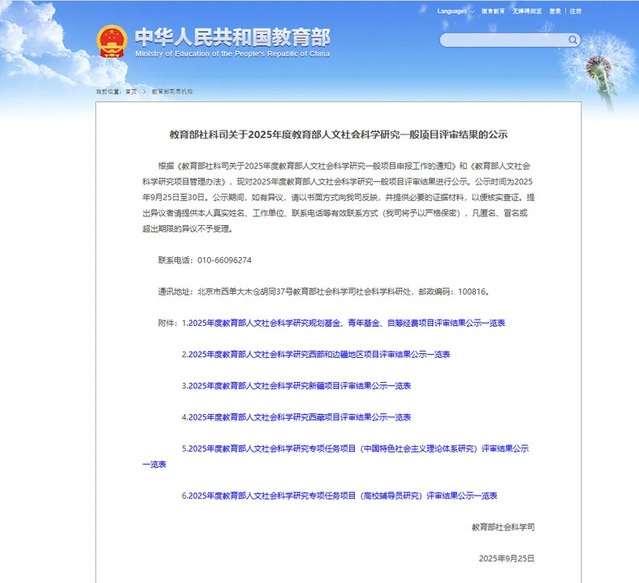Click the Ministry of Education English subtitle
The image size is (639, 583).
click(x=232, y=55)
